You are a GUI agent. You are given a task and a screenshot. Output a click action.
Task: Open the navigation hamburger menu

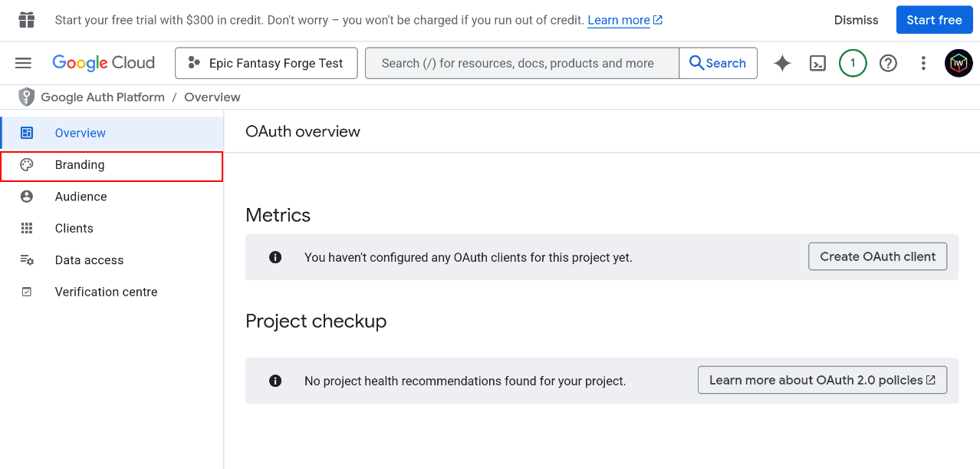click(23, 63)
